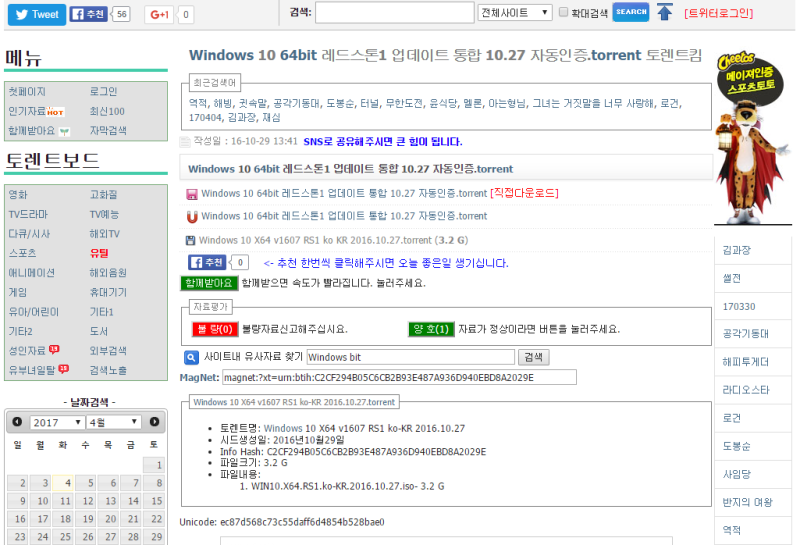Image resolution: width=800 pixels, height=545 pixels.
Task: Click the 김과장 sidebar keyword
Action: click(736, 251)
